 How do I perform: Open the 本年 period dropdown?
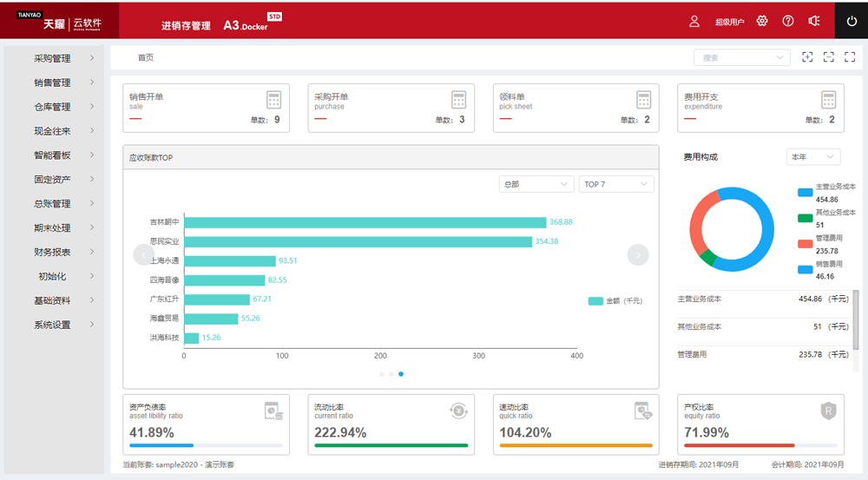(812, 157)
